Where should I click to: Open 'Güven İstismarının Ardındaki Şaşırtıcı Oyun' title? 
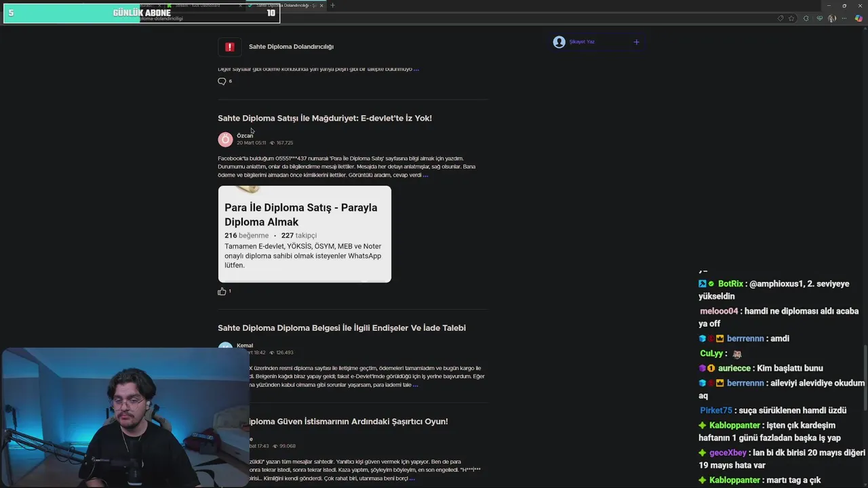click(349, 422)
